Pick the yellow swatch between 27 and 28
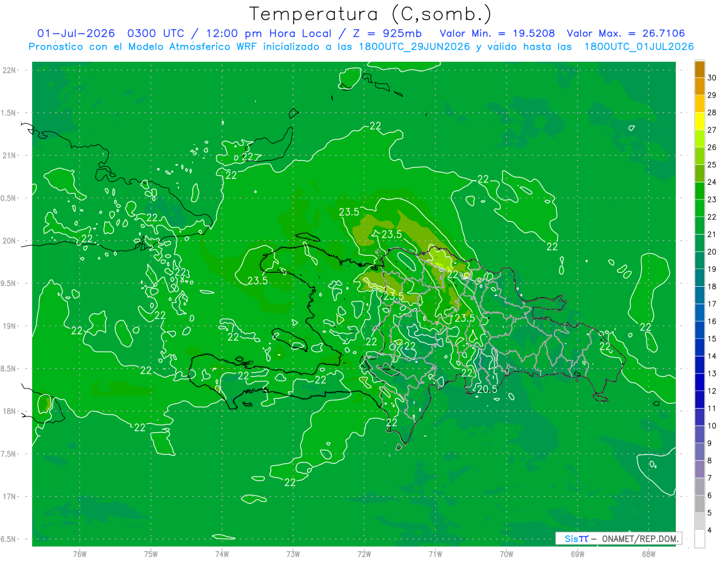 coord(699,121)
